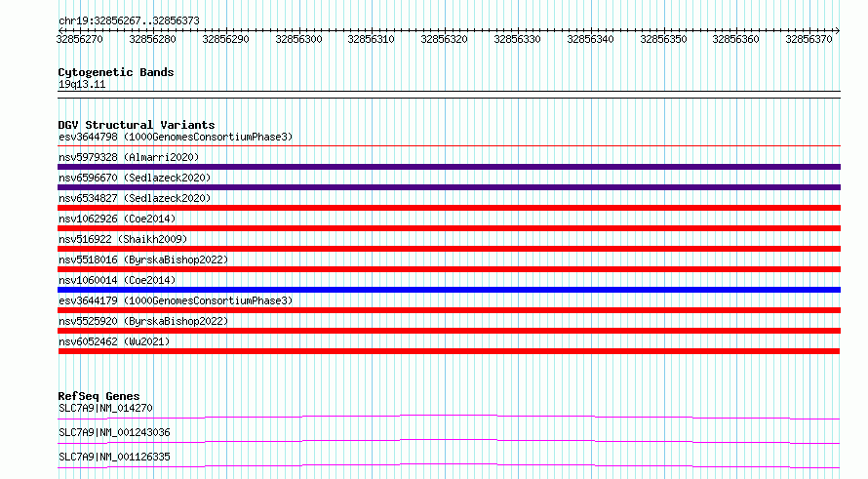Click the chr19:32856267..32856373 region label

[x=129, y=20]
